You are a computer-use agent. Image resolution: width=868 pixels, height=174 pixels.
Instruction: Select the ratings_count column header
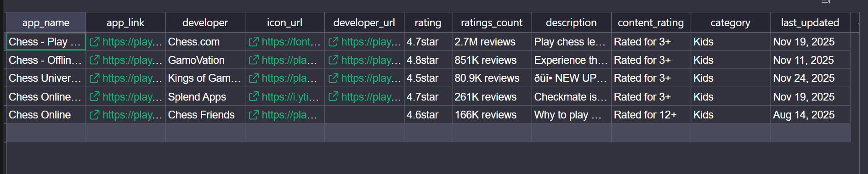point(492,22)
